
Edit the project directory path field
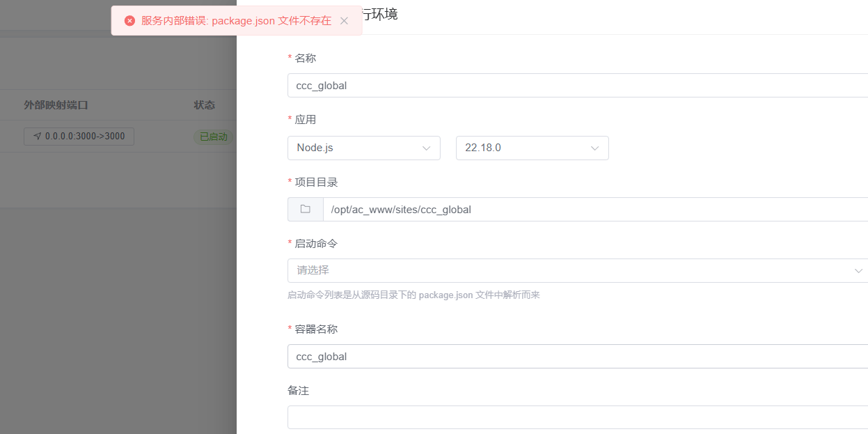[596, 209]
